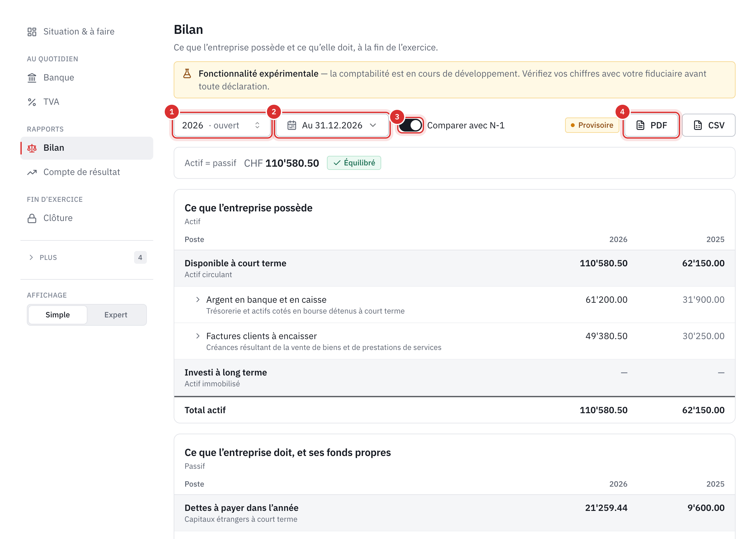Click the Clôture lock icon
The height and width of the screenshot is (539, 756).
32,218
